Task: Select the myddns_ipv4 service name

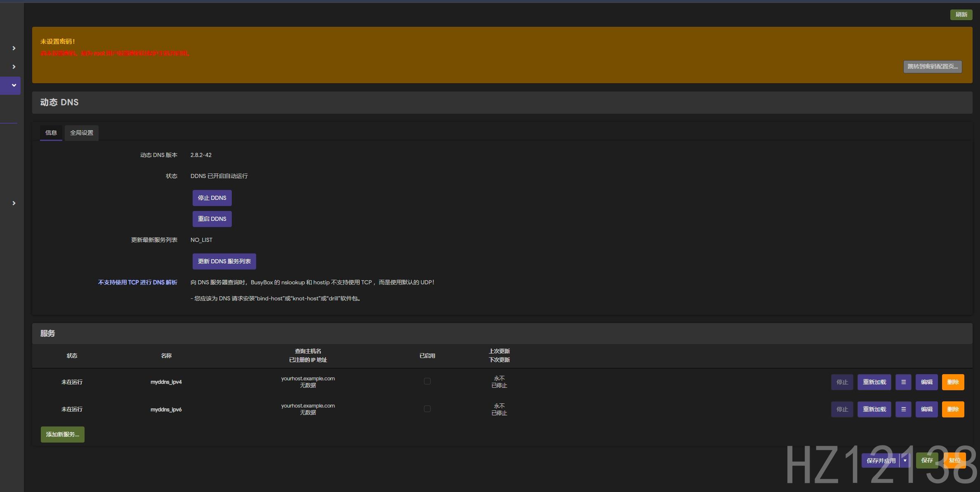Action: tap(166, 382)
